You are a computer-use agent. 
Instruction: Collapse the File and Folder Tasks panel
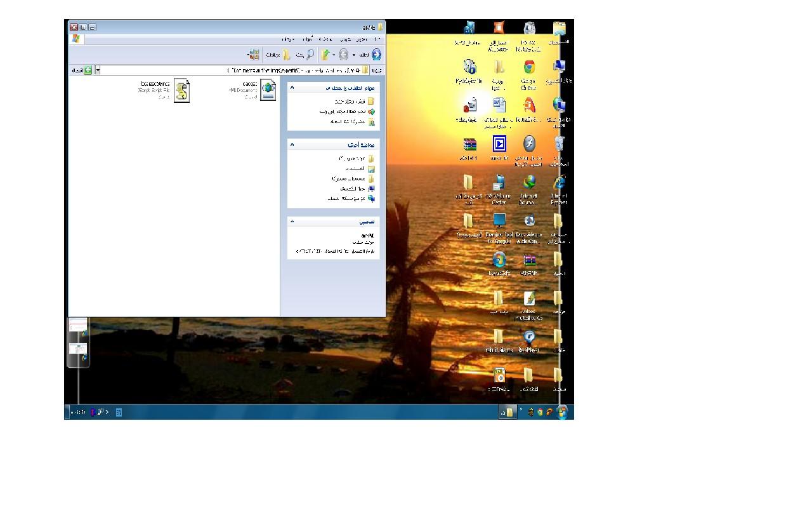292,88
